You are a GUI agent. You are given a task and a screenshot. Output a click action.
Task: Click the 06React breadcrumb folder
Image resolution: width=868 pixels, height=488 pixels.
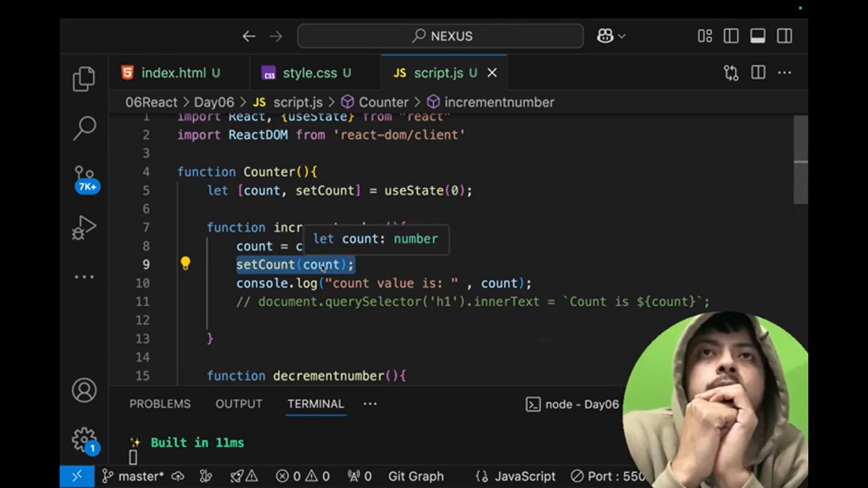pos(151,102)
